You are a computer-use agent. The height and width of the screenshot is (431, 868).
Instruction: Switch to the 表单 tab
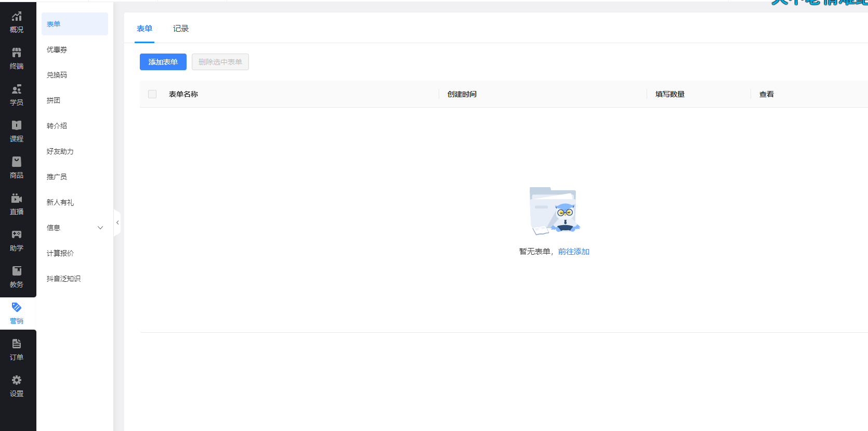[144, 29]
